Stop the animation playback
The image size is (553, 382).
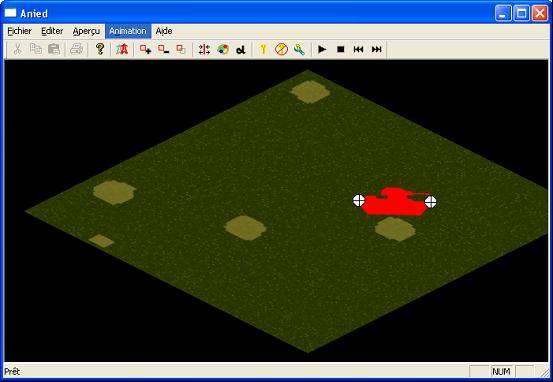point(340,49)
